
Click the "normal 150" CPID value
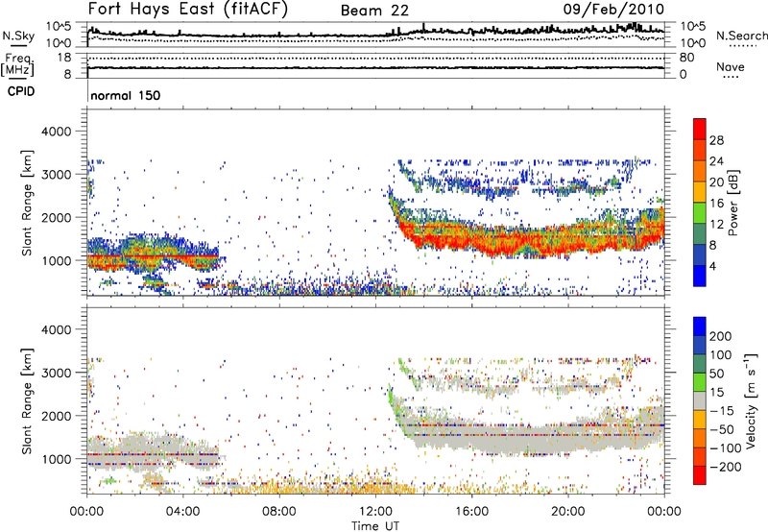pos(126,95)
